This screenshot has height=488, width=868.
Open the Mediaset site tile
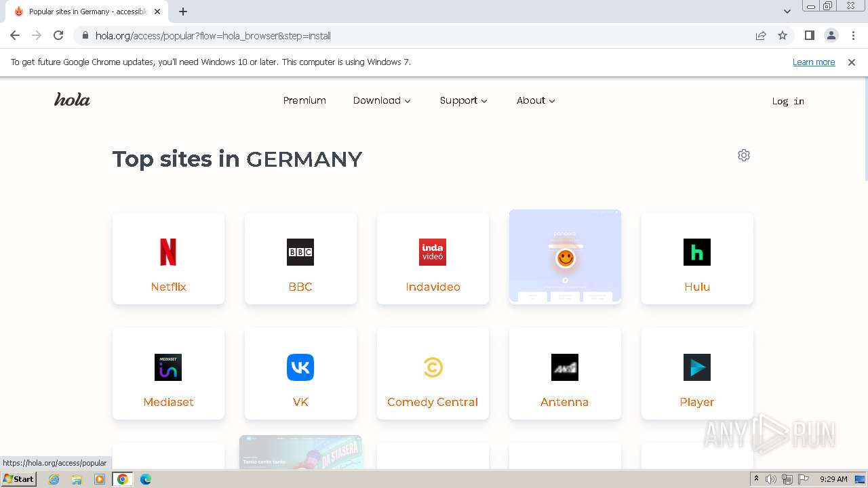(x=168, y=373)
